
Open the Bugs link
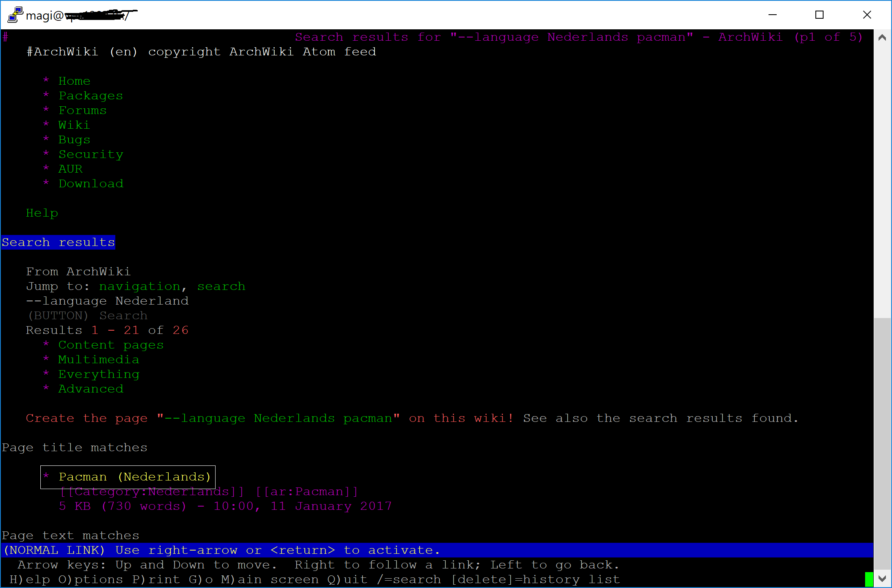tap(74, 140)
